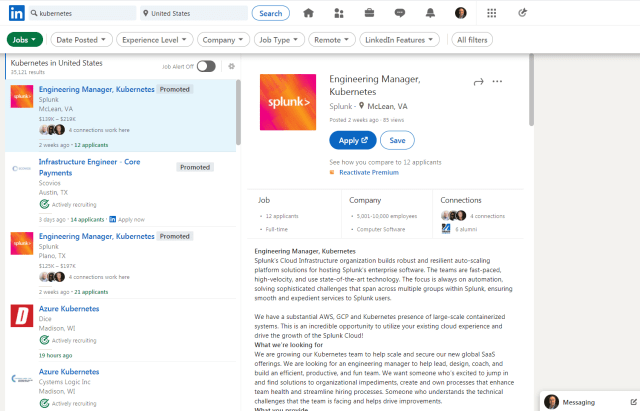
Task: Click the '19 hours ago' posting time
Action: click(x=56, y=355)
